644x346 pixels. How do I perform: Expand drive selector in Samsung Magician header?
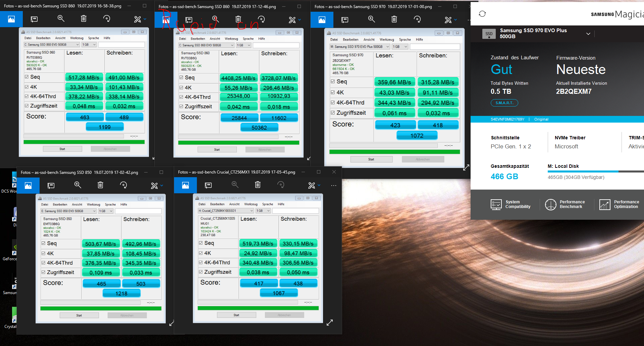coord(588,33)
